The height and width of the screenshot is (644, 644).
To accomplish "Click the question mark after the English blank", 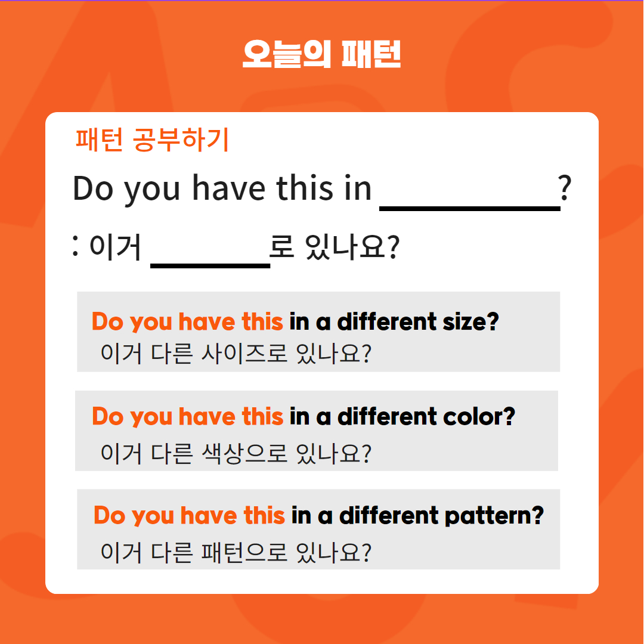I will coord(565,188).
